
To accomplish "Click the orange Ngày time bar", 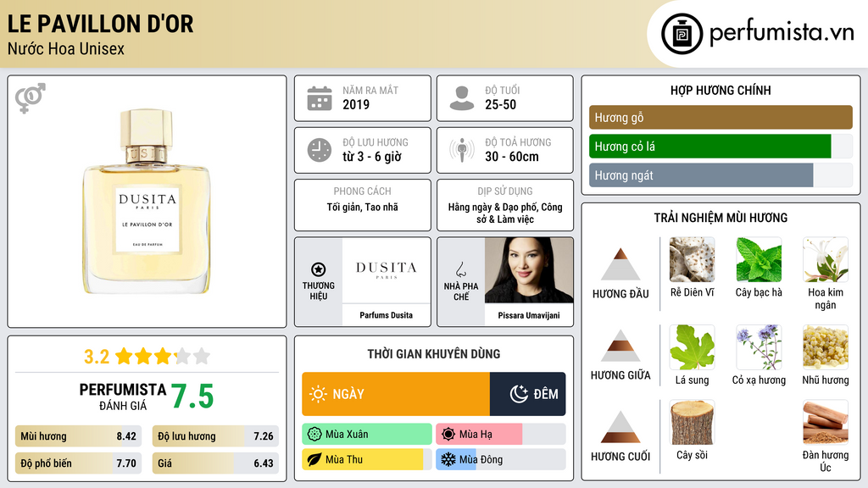I will click(x=396, y=394).
